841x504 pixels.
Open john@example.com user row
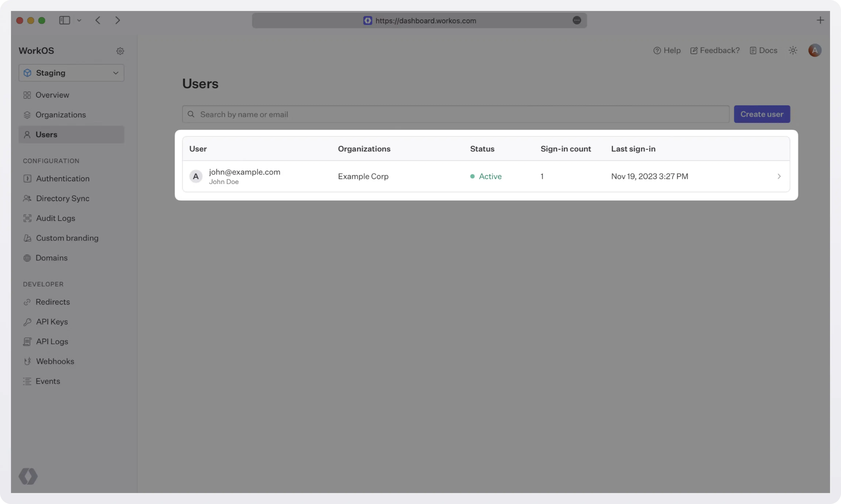(x=486, y=176)
